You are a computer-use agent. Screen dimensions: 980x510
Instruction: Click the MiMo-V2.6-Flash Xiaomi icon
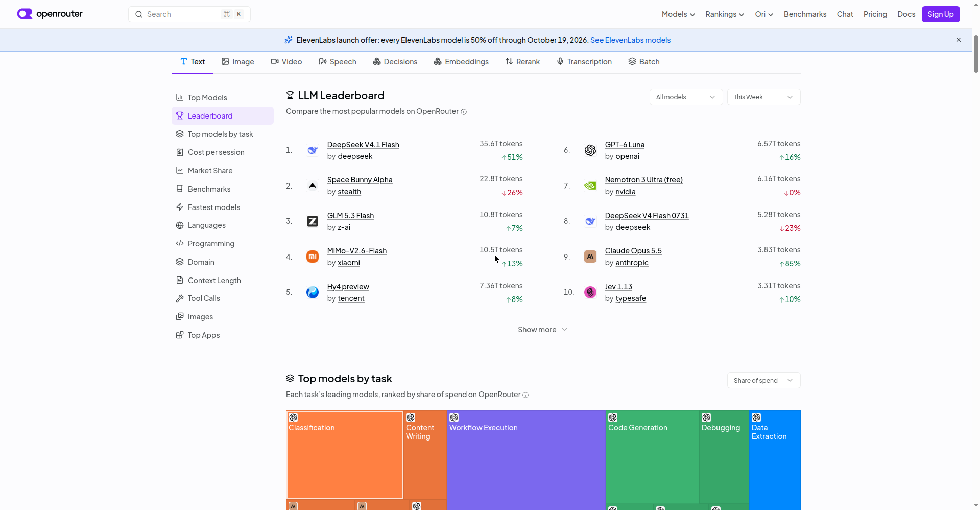point(313,257)
